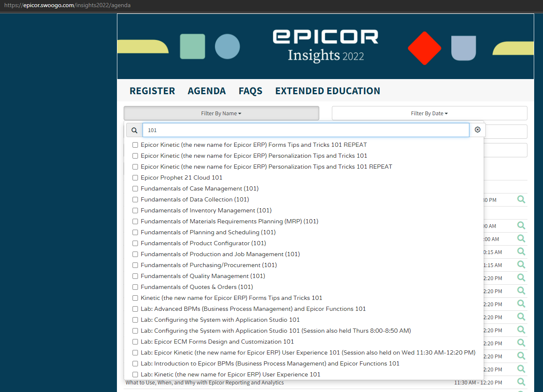Tick Fundamentals of Planning and Scheduling checkbox
The width and height of the screenshot is (543, 392).
pyautogui.click(x=135, y=232)
